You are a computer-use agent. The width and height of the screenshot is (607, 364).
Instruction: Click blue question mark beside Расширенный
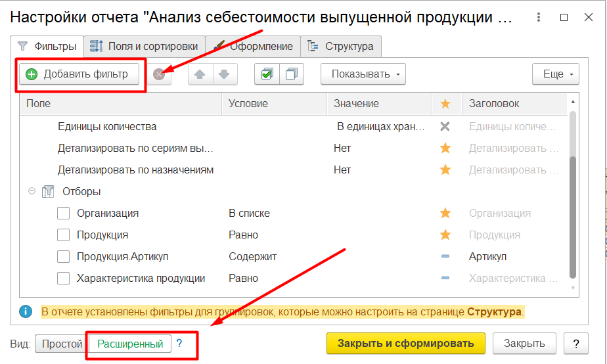click(179, 343)
